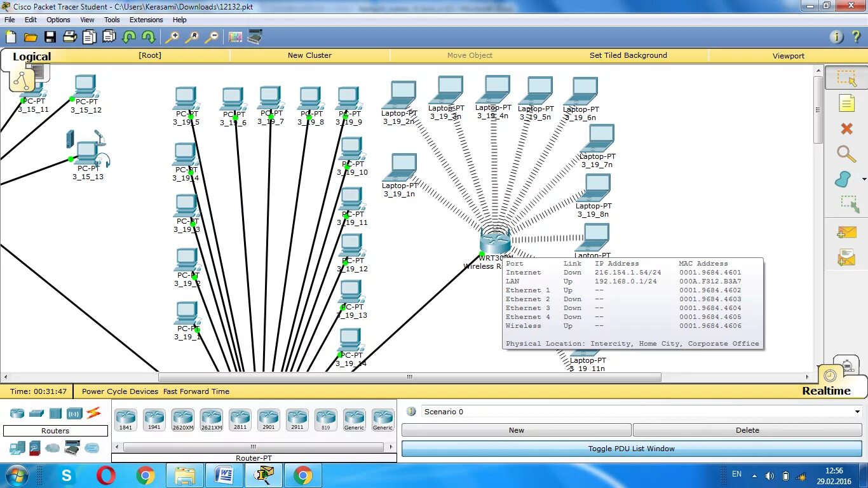Click Power Cycle Devices
This screenshot has width=868, height=488.
[x=120, y=391]
